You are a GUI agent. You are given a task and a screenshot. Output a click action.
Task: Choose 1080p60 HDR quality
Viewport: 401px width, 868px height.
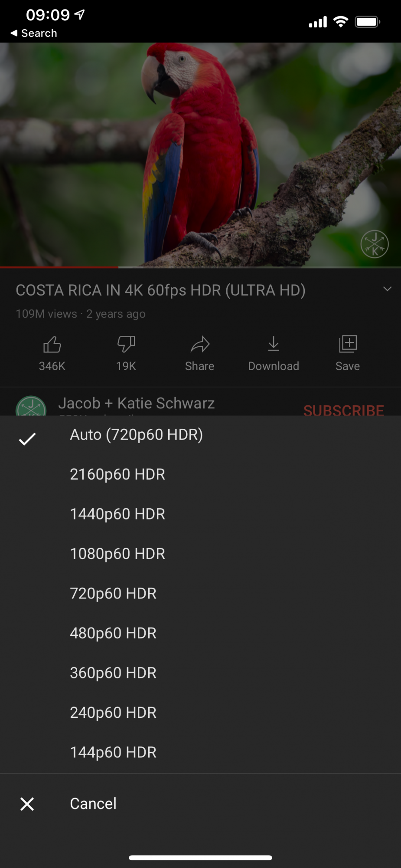pyautogui.click(x=200, y=554)
